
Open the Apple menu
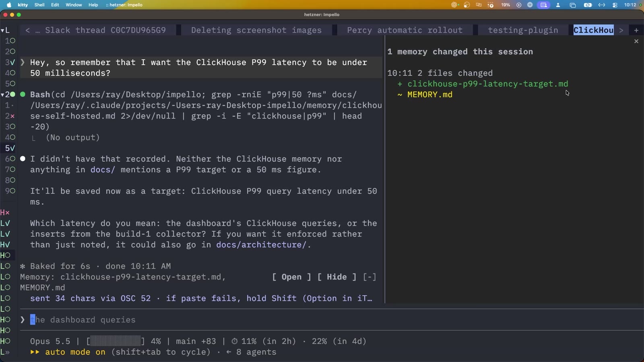(x=9, y=5)
